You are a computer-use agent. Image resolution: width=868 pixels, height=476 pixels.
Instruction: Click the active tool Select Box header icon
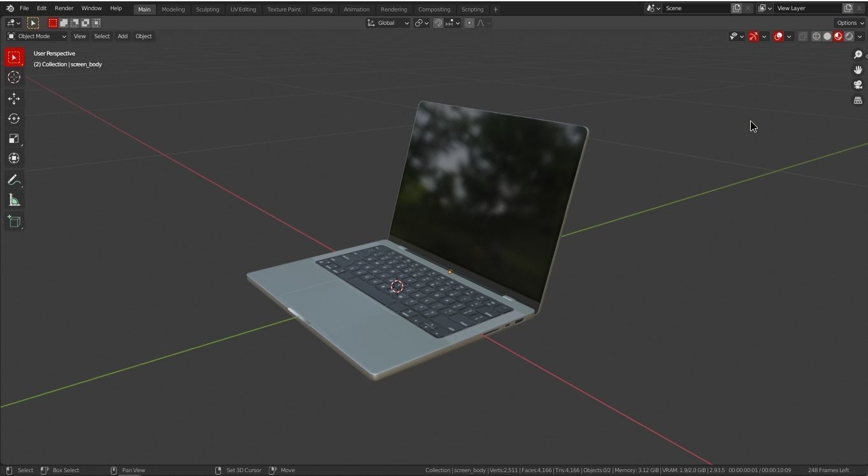[x=33, y=23]
